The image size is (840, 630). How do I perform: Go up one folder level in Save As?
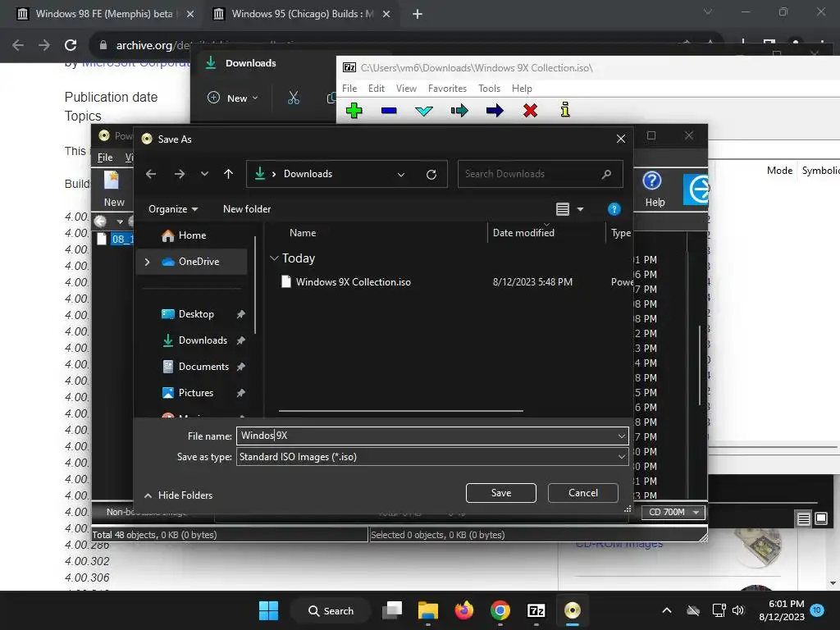click(x=228, y=174)
